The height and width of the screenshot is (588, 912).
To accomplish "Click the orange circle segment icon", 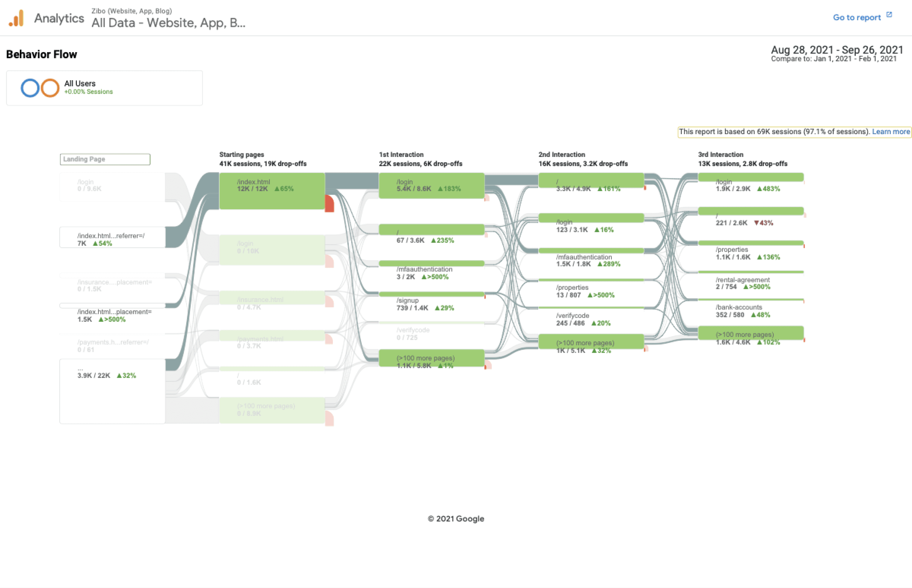I will coord(50,88).
